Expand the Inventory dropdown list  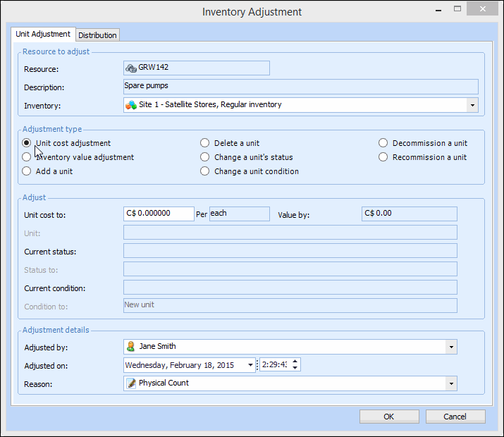click(471, 105)
